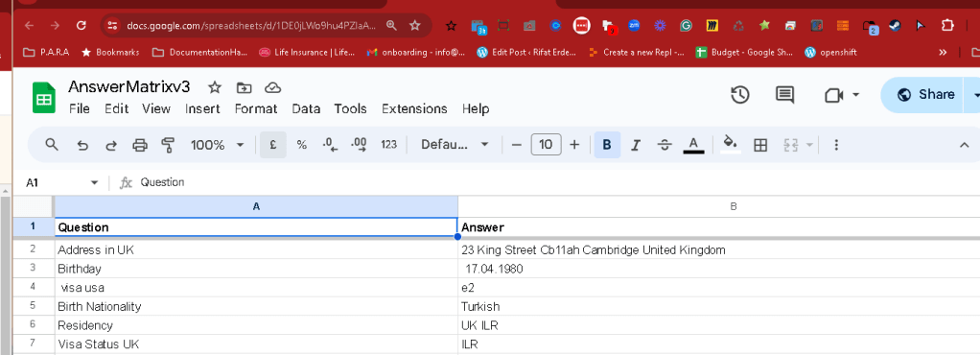The width and height of the screenshot is (980, 355).
Task: Open the zoom 100% dropdown
Action: click(x=217, y=145)
